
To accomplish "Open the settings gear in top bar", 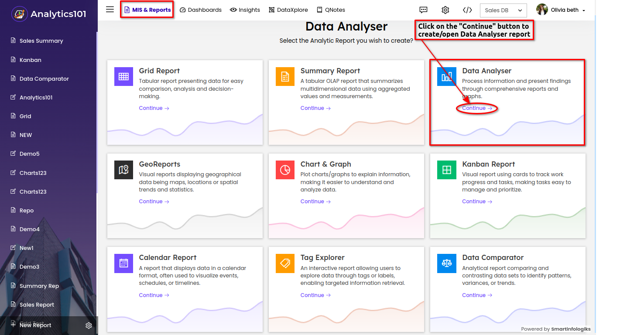I will 445,10.
